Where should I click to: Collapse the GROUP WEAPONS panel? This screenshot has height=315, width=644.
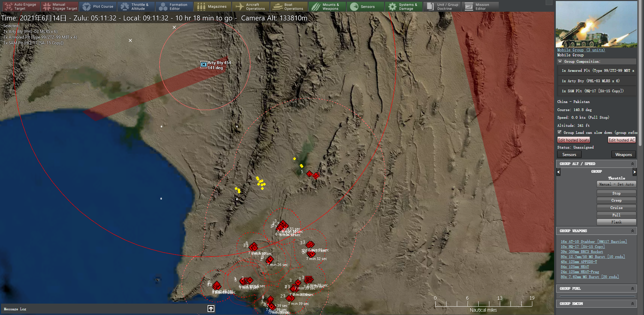point(633,231)
